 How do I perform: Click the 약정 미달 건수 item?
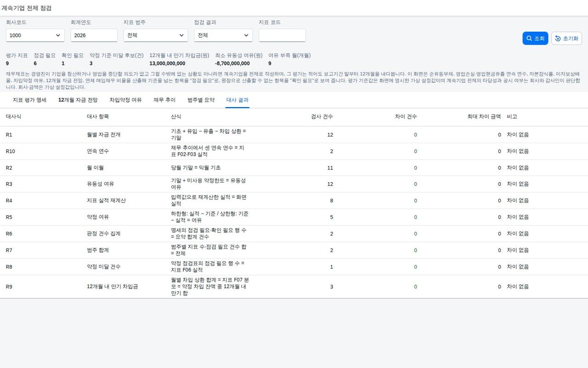point(104,267)
